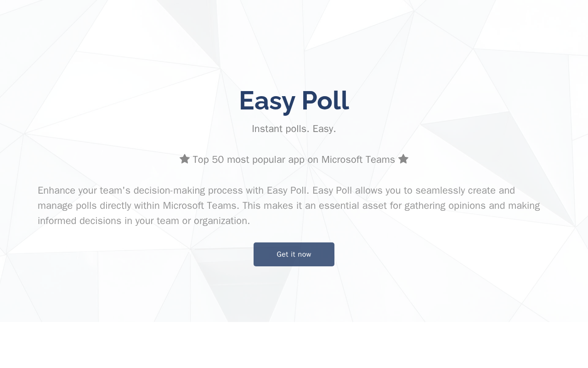Click the "Easy Poll" main heading

pos(294,100)
